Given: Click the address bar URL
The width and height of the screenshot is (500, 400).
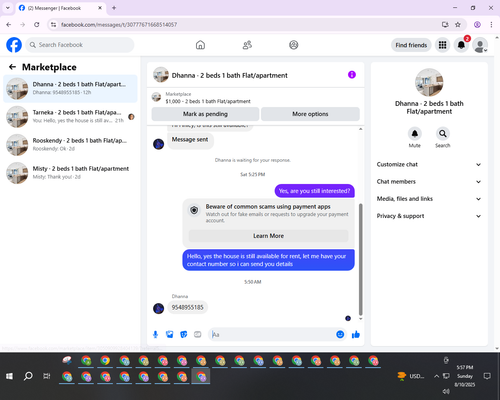Looking at the screenshot, I should (119, 25).
